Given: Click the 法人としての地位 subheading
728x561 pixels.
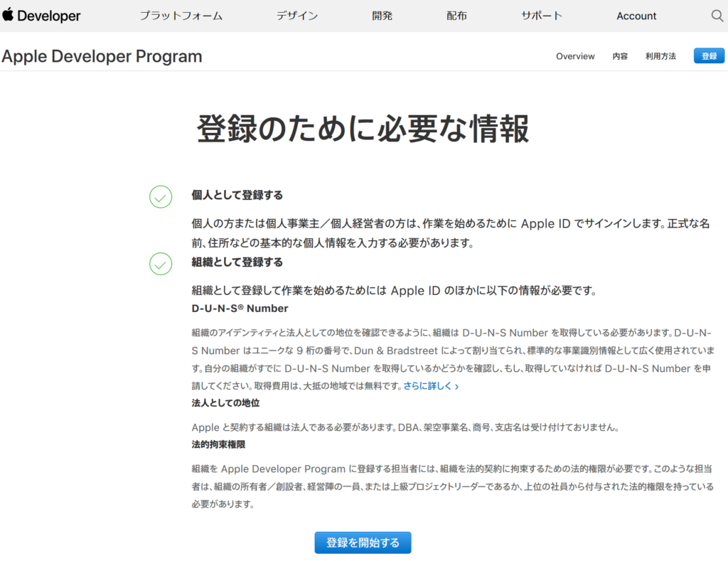Looking at the screenshot, I should [x=225, y=402].
